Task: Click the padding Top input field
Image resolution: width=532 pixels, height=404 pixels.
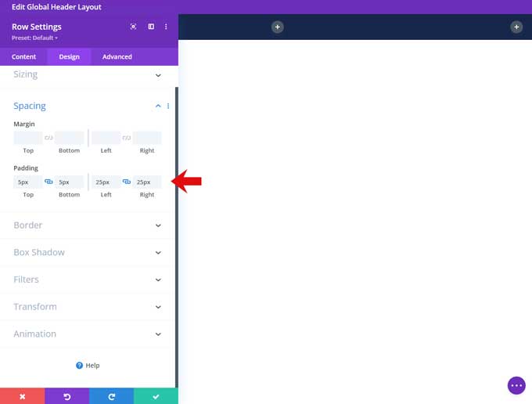Action: [x=27, y=182]
